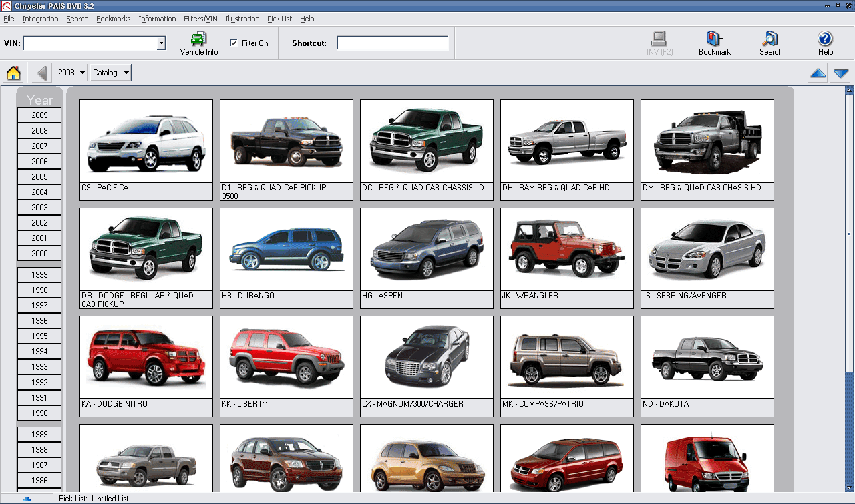Open the Help icon

tap(825, 43)
